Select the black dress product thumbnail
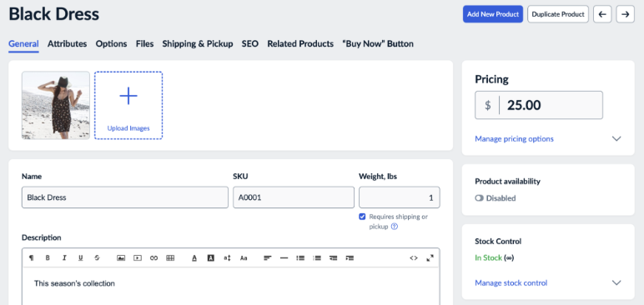This screenshot has height=305, width=644. 55,105
